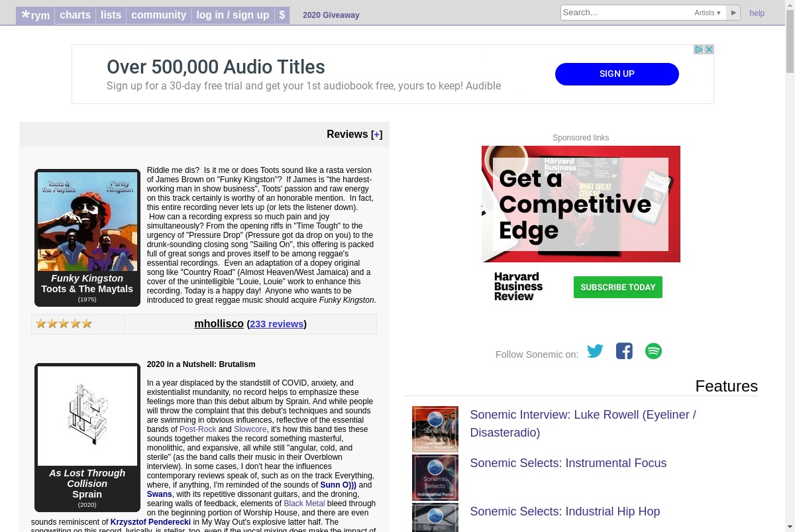Click the Harvard Business Review ad image
This screenshot has width=795, height=532.
(x=581, y=204)
